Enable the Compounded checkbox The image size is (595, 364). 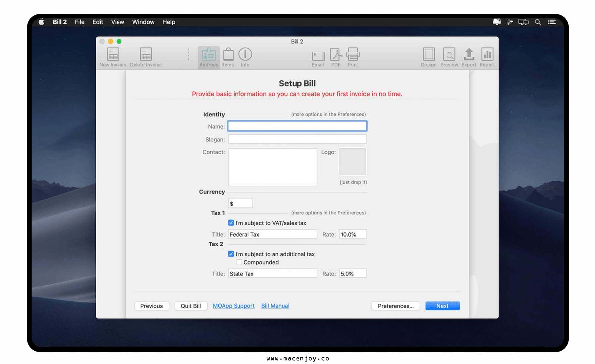click(239, 262)
